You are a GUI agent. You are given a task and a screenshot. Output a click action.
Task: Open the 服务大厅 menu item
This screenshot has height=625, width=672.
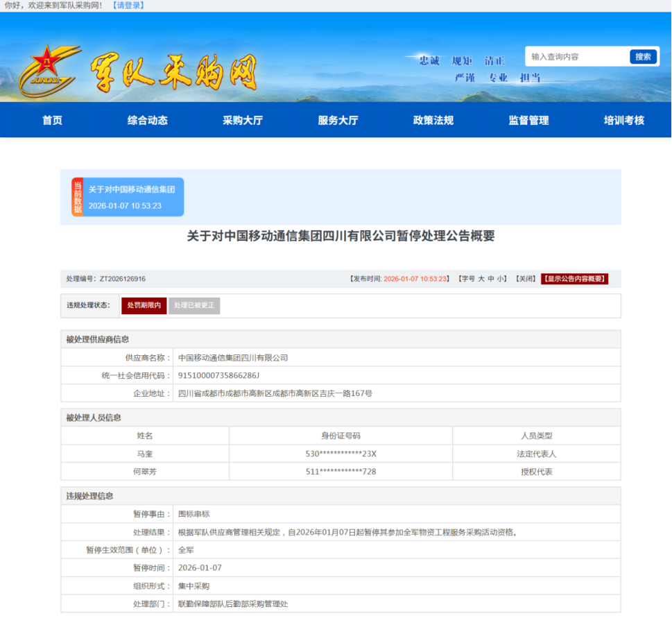coord(338,120)
